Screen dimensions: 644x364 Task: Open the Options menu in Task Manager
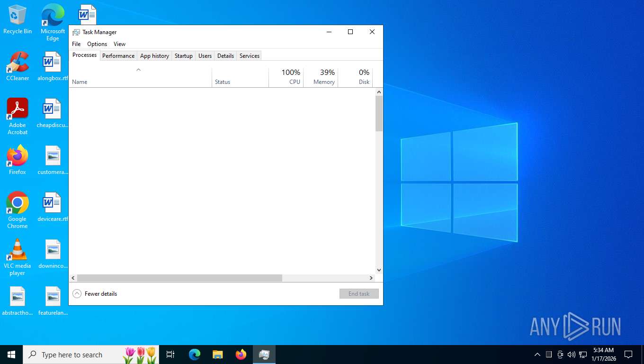click(97, 44)
